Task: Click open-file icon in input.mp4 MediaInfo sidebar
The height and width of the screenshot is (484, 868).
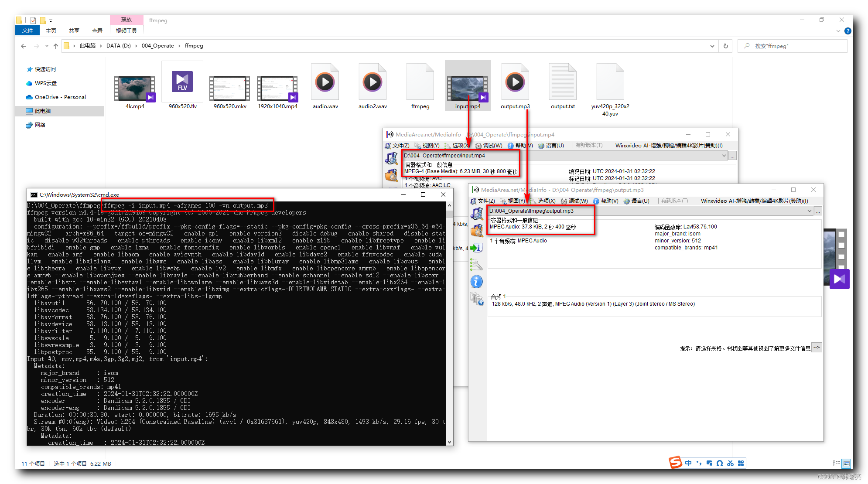Action: [x=391, y=158]
